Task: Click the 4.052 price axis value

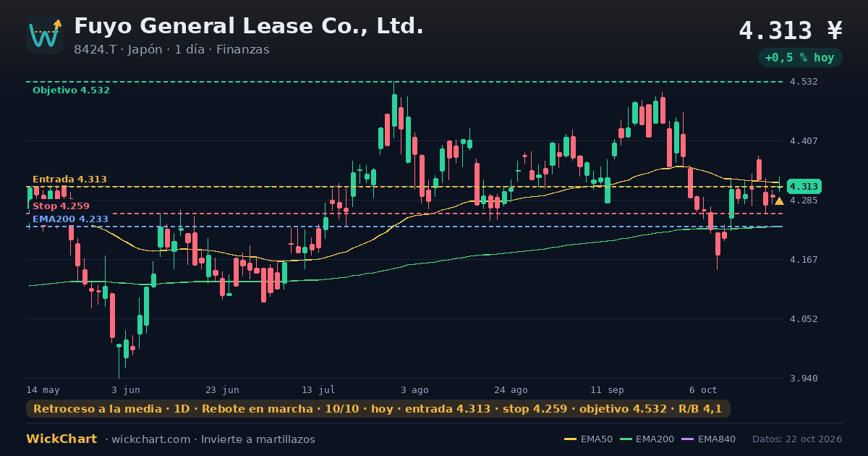Action: [x=804, y=319]
